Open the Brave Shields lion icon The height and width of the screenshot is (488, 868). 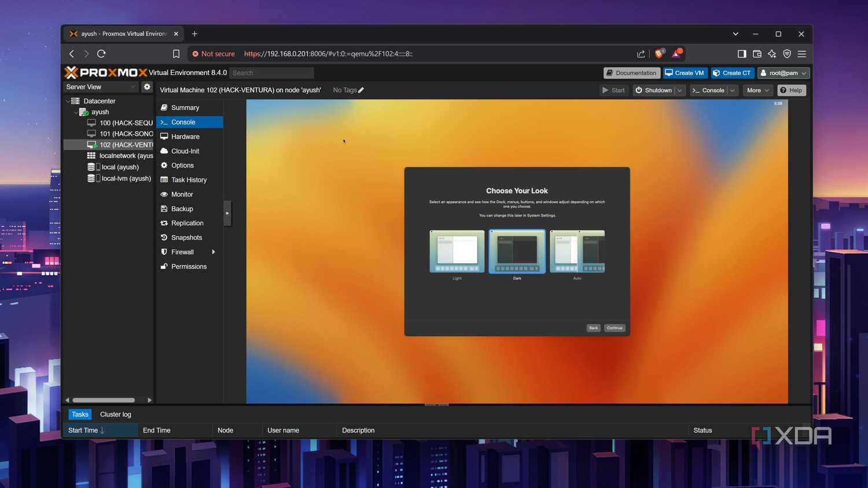click(659, 54)
